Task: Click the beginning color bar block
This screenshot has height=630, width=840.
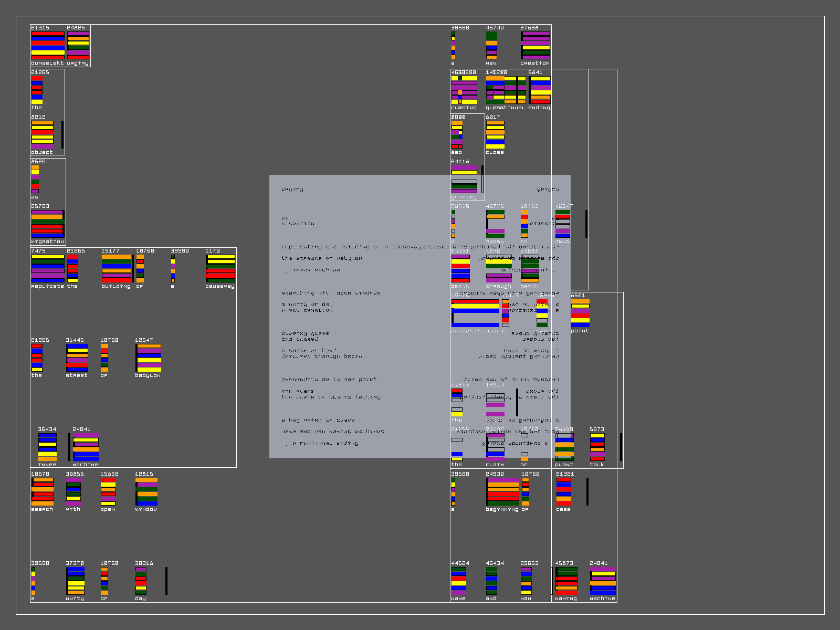Action: click(503, 492)
